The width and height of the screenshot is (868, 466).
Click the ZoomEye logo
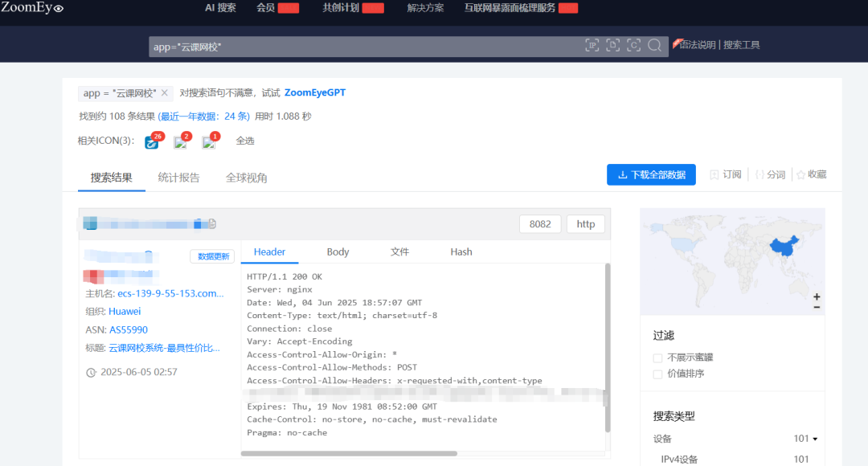(32, 7)
